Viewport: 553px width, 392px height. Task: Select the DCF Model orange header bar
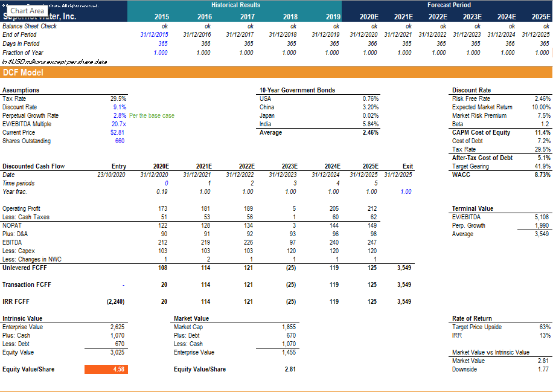point(276,72)
